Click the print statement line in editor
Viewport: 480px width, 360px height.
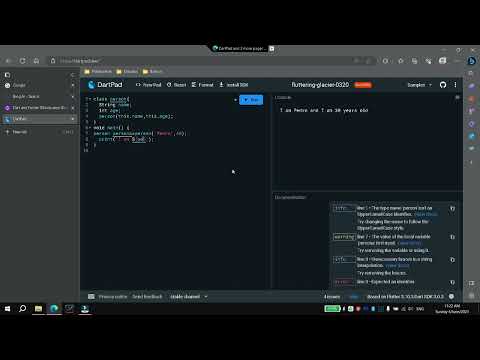coord(127,139)
